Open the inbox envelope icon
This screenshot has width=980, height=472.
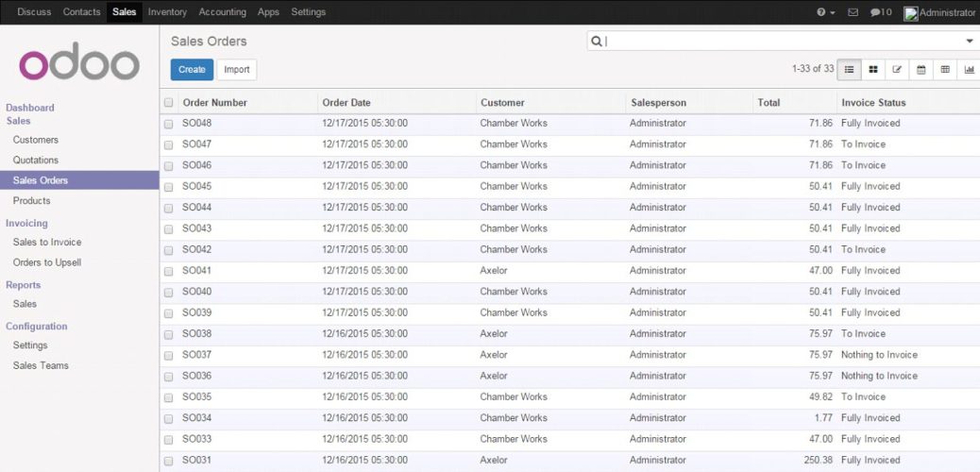(x=853, y=12)
